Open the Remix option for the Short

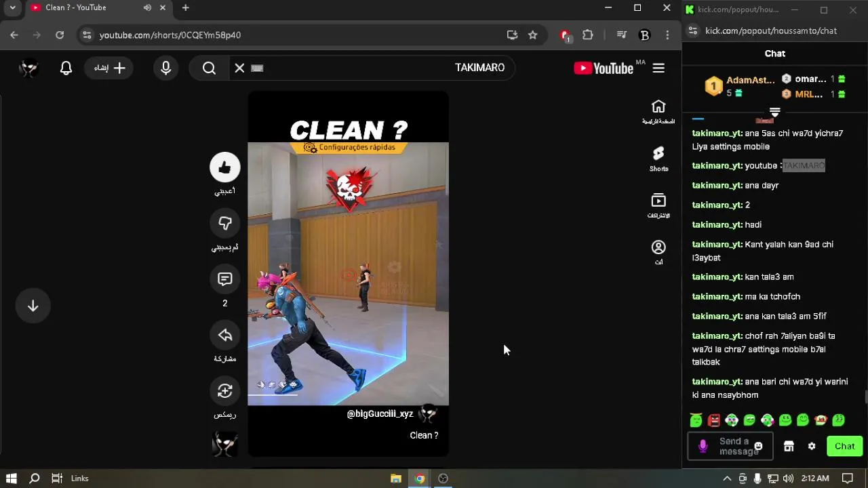click(x=225, y=391)
